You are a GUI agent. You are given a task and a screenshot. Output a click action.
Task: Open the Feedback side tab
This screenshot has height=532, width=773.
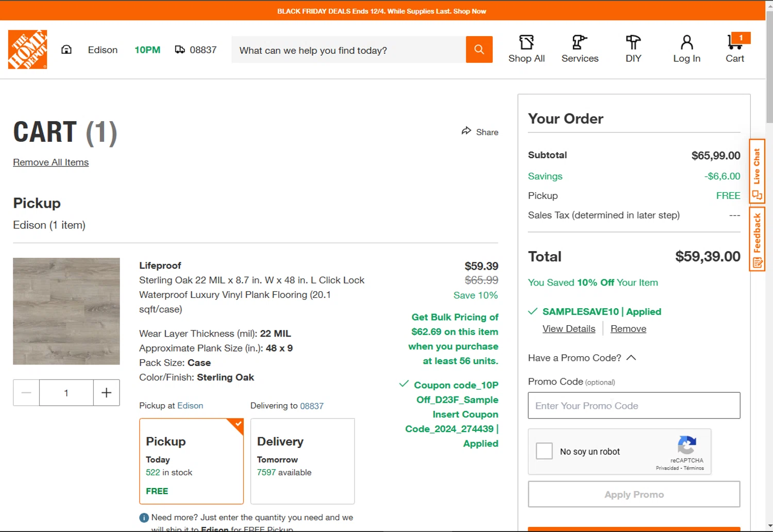[x=757, y=240]
